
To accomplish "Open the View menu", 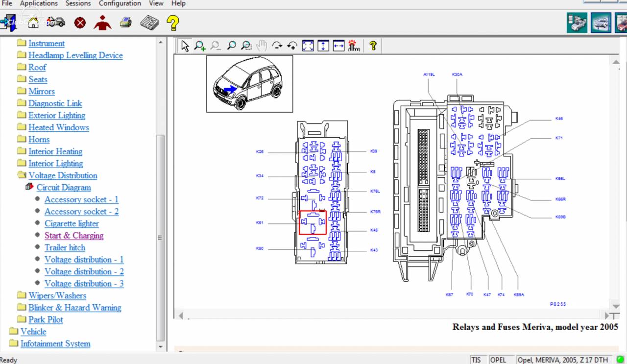I will click(x=156, y=3).
